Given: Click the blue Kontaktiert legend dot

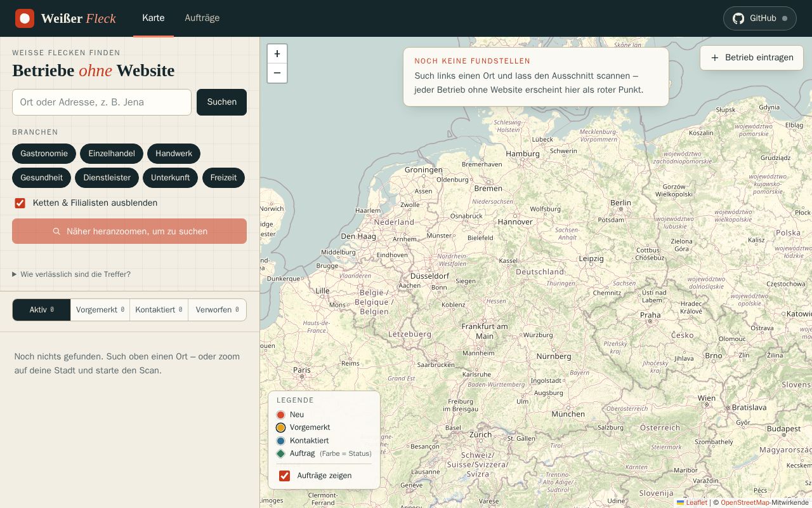Looking at the screenshot, I should tap(281, 441).
